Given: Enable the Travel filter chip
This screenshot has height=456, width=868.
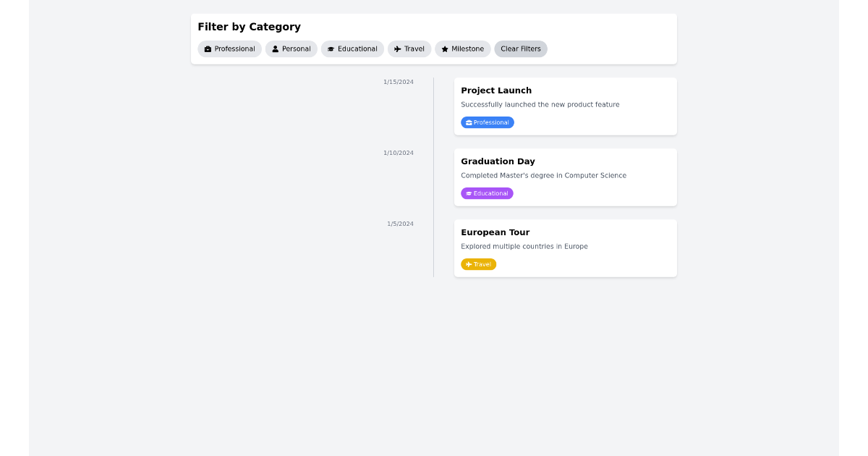Looking at the screenshot, I should click(x=409, y=48).
